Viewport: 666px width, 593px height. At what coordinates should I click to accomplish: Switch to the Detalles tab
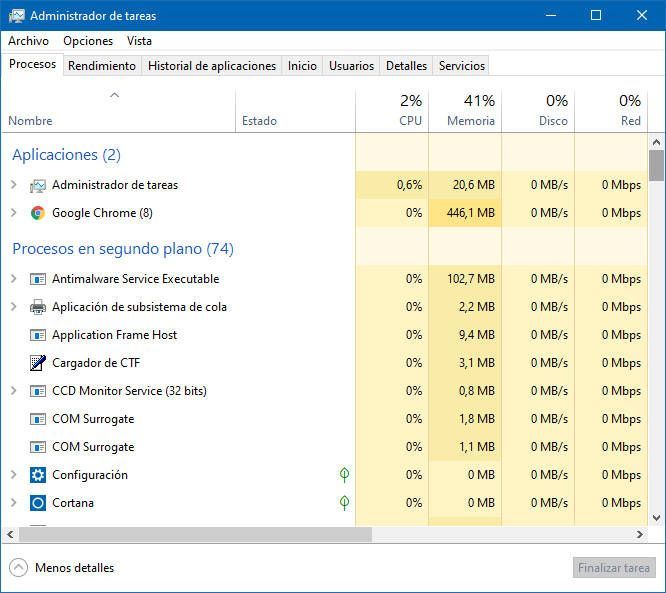[406, 66]
